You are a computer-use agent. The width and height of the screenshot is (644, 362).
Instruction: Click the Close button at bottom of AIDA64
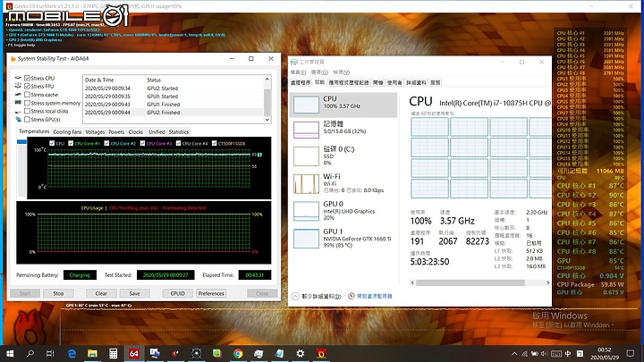262,293
